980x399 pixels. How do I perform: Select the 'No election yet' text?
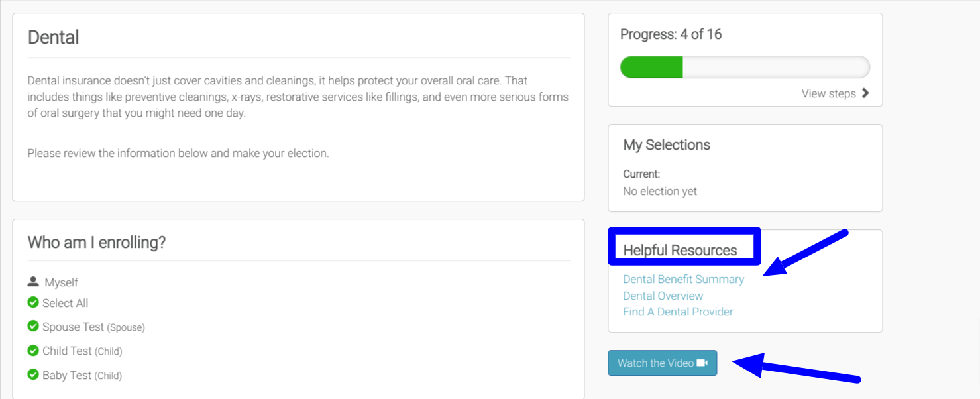(x=660, y=191)
